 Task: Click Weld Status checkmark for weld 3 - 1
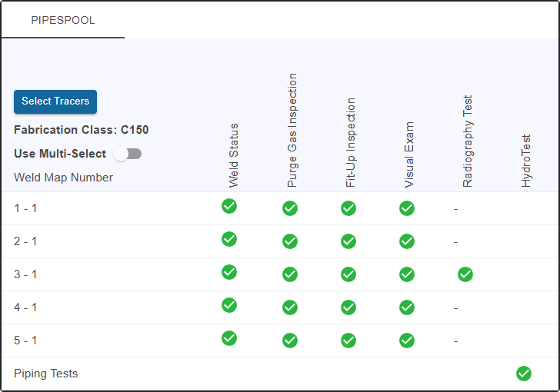[229, 272]
